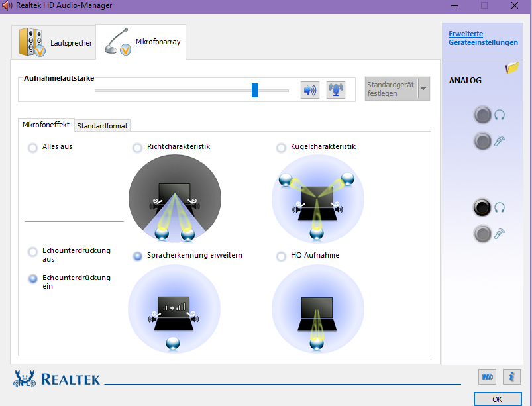Click the black active headphone jack
Image resolution: width=532 pixels, height=406 pixels.
click(x=482, y=207)
